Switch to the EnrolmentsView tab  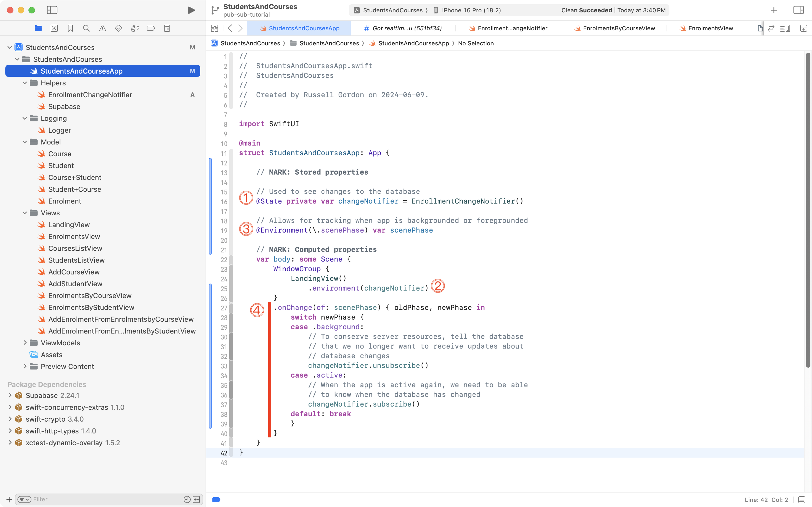coord(710,28)
